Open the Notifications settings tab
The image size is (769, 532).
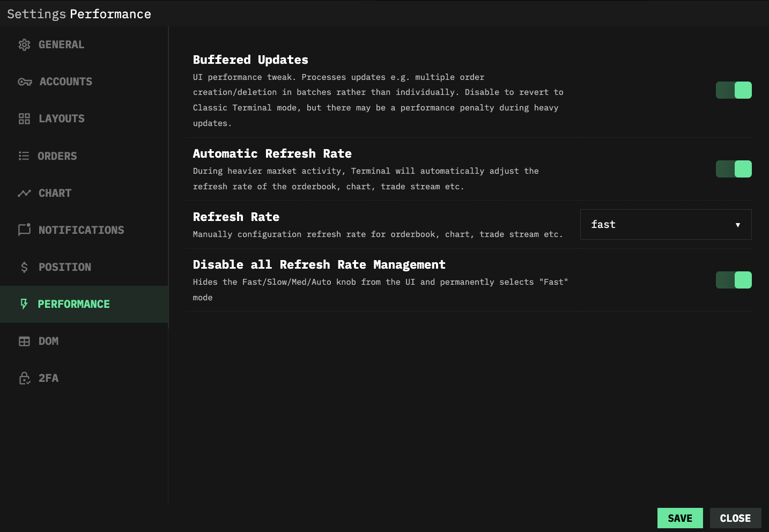click(81, 230)
